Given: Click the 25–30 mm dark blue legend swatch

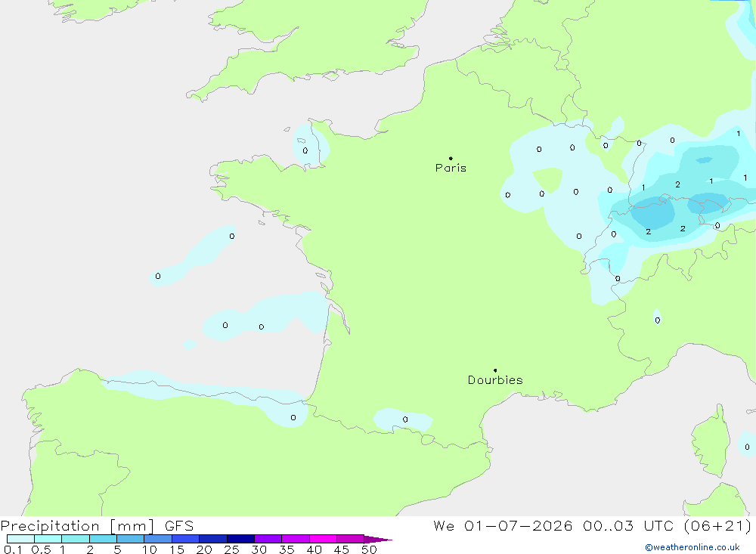Looking at the screenshot, I should pyautogui.click(x=240, y=539).
